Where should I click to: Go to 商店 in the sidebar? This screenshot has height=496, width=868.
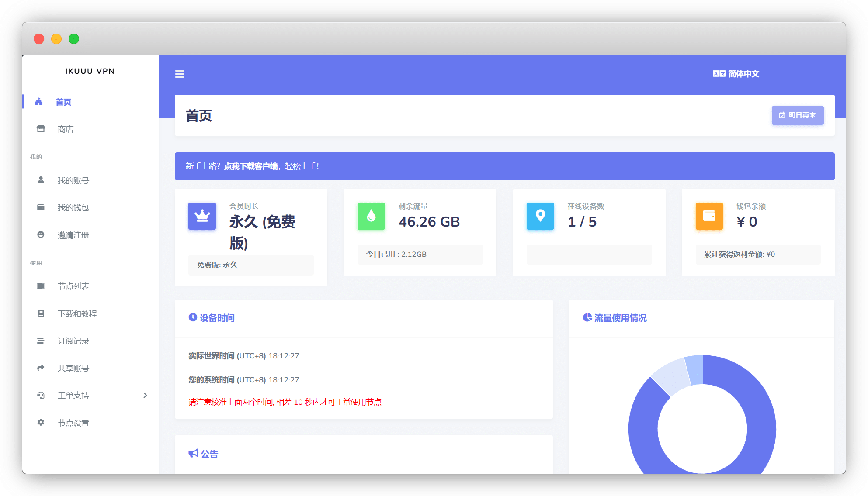click(x=66, y=129)
